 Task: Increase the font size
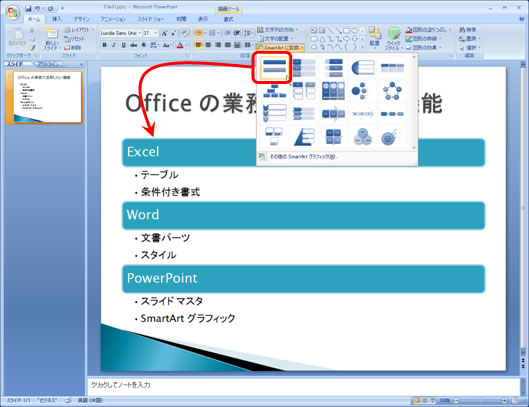pos(164,33)
